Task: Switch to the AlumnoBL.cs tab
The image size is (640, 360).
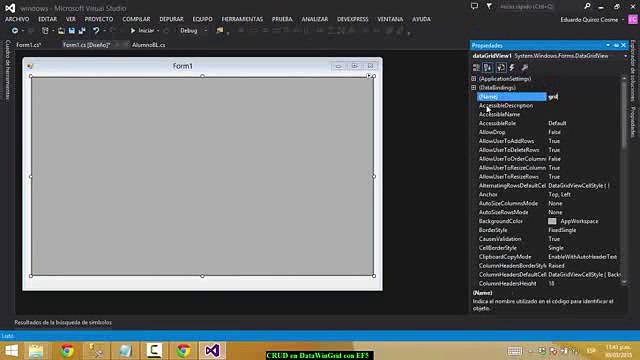Action: coord(149,45)
